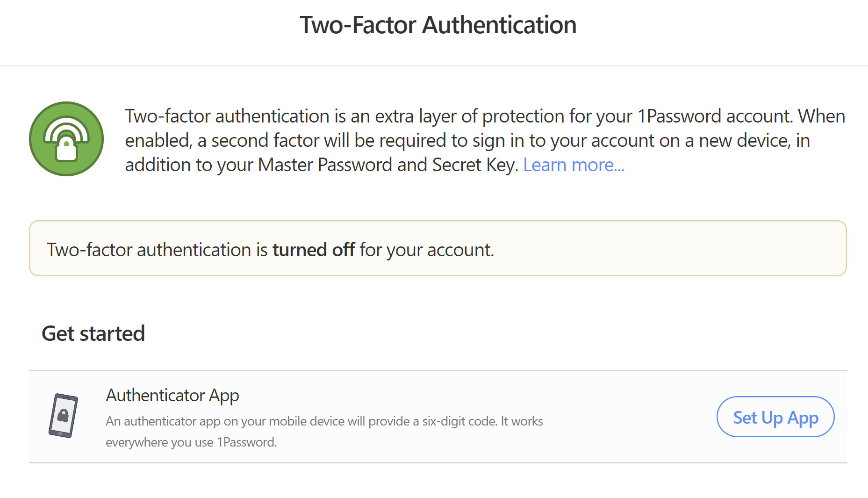Click the "Master Password and Secret Key" text
This screenshot has width=868, height=498.
point(387,165)
